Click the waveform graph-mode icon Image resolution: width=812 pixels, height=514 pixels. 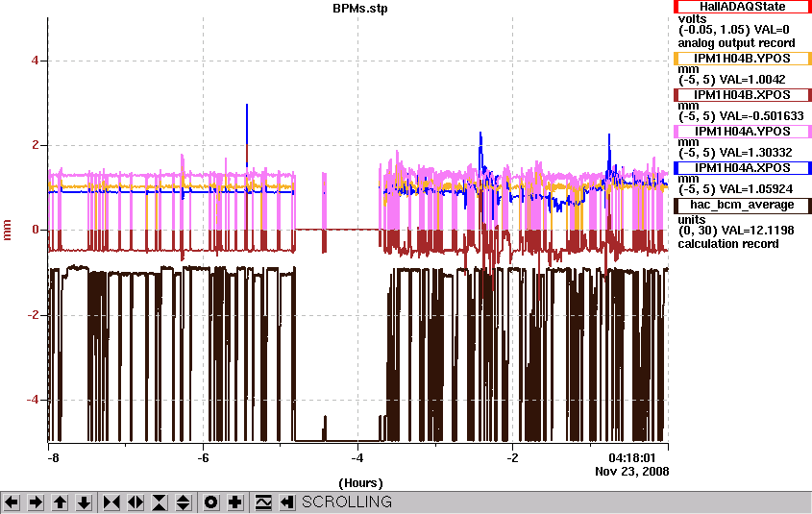point(263,502)
